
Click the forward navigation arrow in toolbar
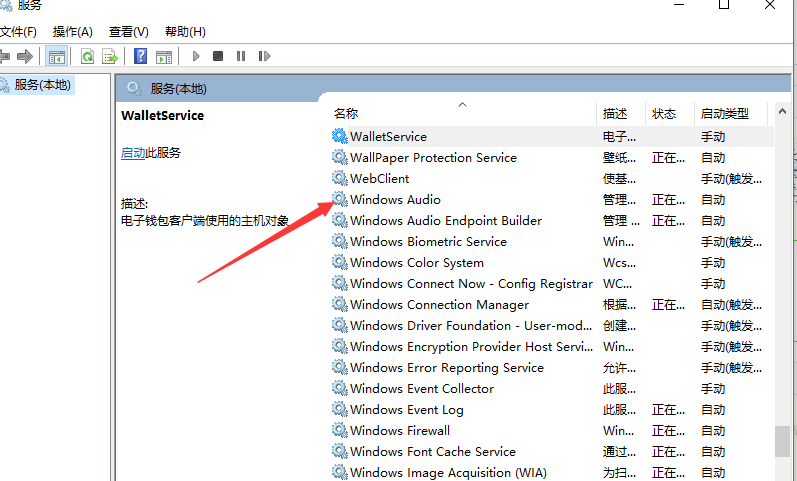[24, 56]
